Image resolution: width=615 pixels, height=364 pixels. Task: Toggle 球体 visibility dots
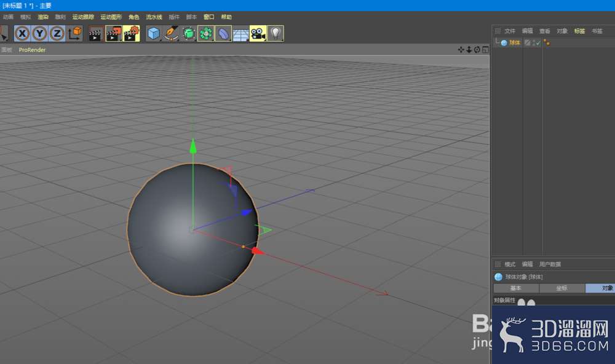(534, 43)
